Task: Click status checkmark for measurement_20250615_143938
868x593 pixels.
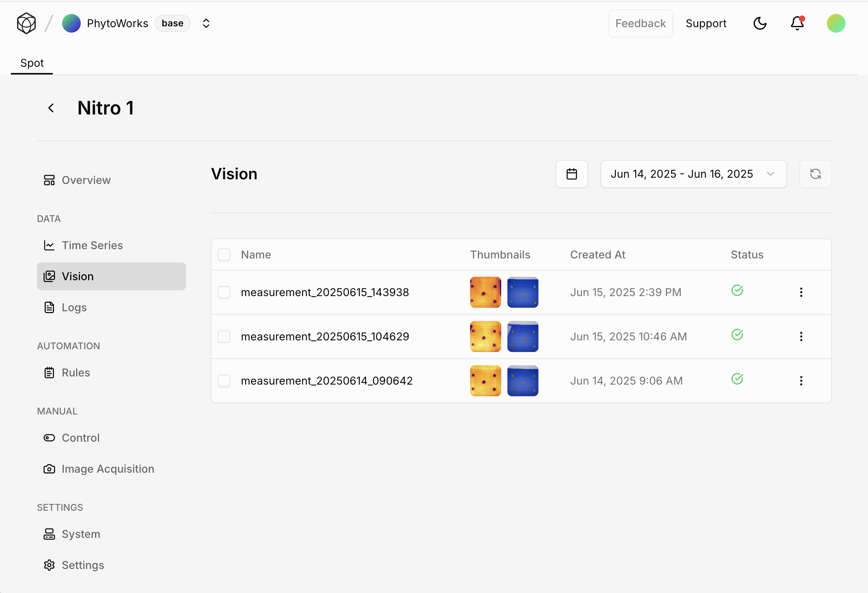Action: point(737,290)
